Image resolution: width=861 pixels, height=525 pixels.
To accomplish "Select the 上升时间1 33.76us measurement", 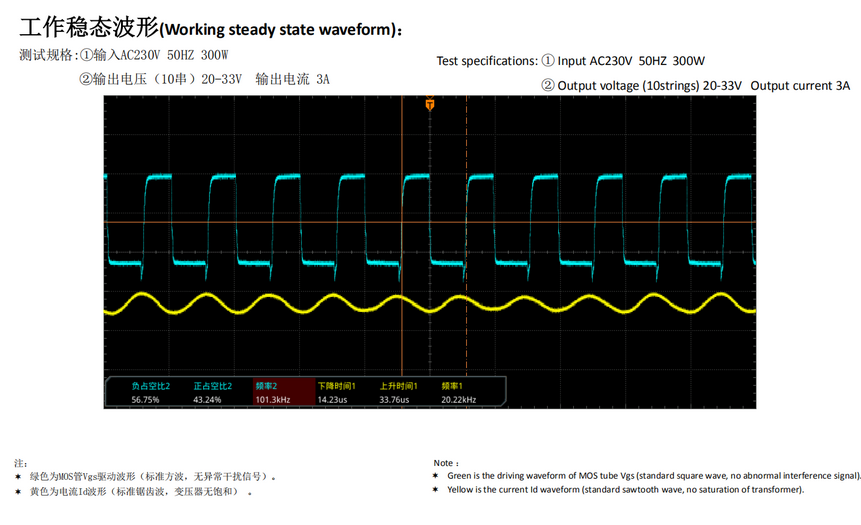I will [x=397, y=392].
